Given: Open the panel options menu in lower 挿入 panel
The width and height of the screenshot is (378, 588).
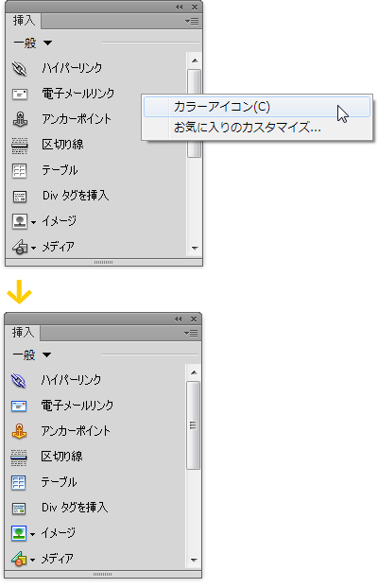Looking at the screenshot, I should (191, 333).
